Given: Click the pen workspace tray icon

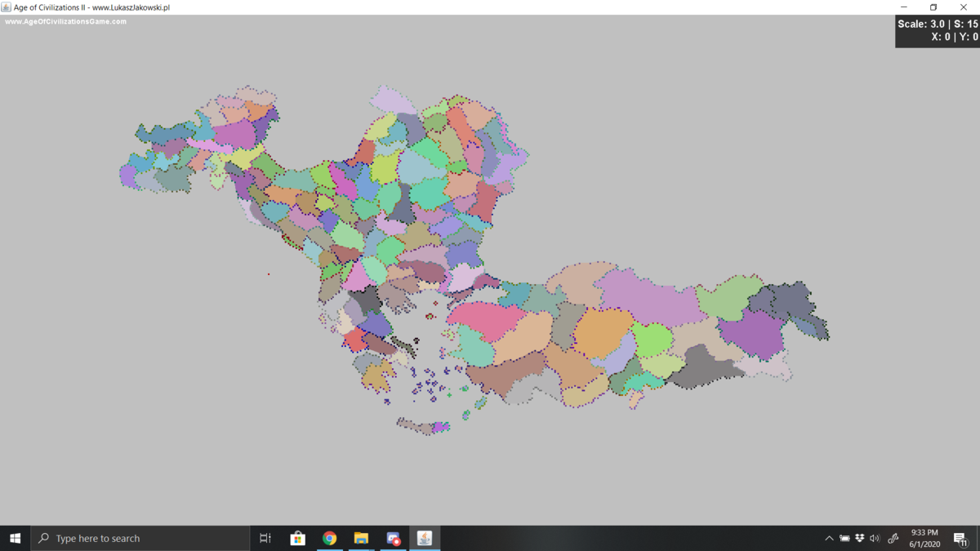Looking at the screenshot, I should click(x=893, y=538).
